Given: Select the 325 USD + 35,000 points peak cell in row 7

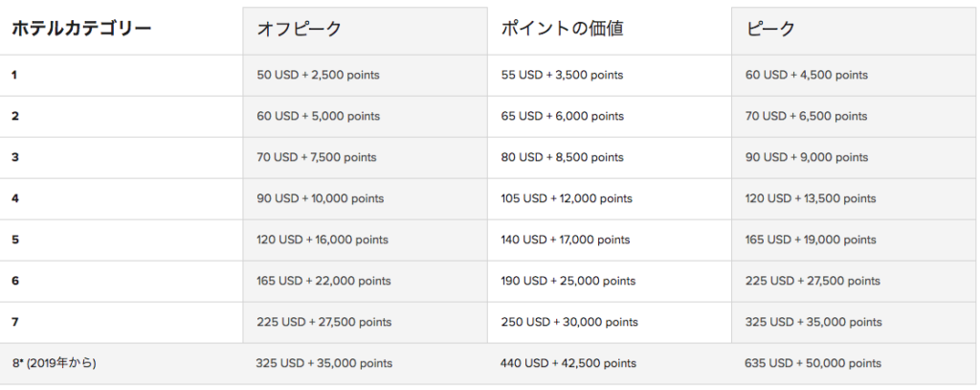Looking at the screenshot, I should (813, 322).
